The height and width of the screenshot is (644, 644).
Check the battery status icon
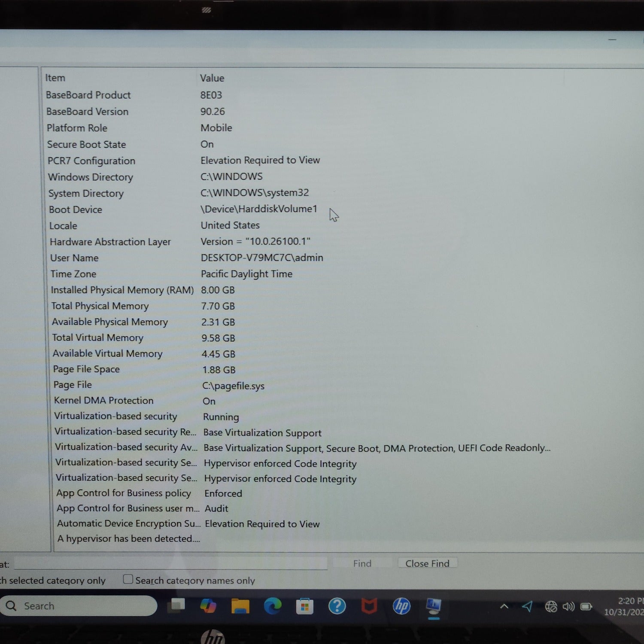[586, 606]
